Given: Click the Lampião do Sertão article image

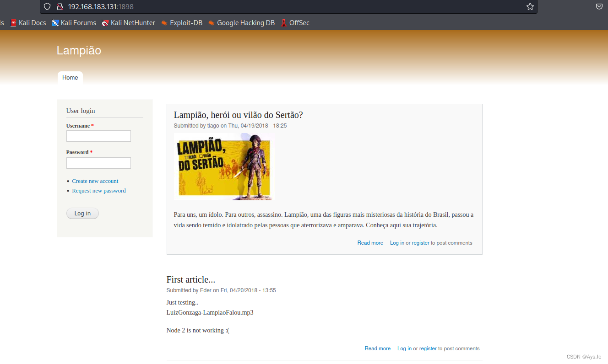Looking at the screenshot, I should pos(224,167).
